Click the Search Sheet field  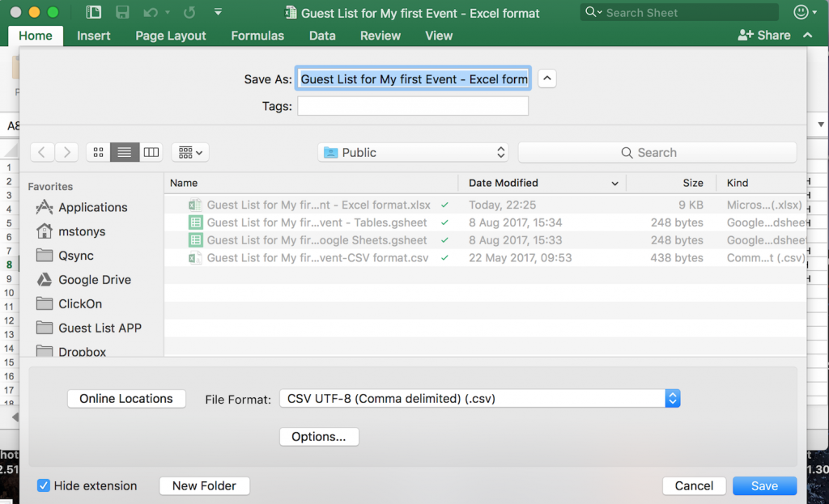[679, 12]
